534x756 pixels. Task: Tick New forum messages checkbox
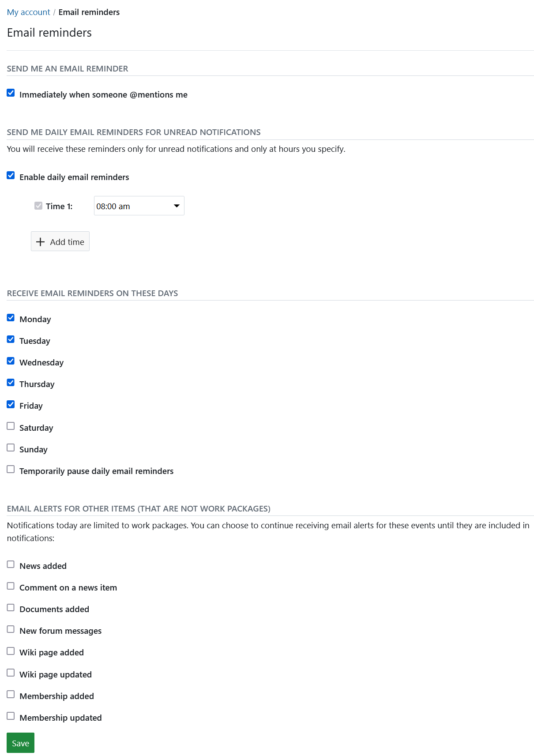tap(11, 629)
